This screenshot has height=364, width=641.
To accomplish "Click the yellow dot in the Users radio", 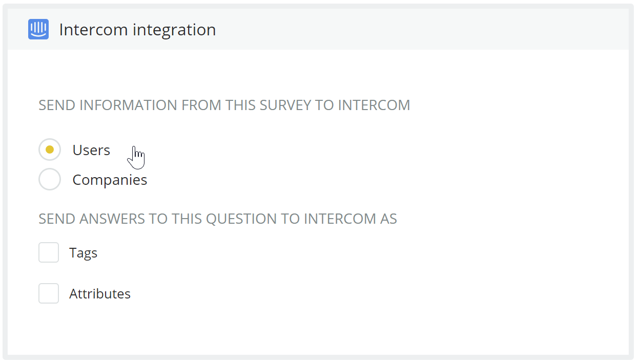I will [x=50, y=150].
